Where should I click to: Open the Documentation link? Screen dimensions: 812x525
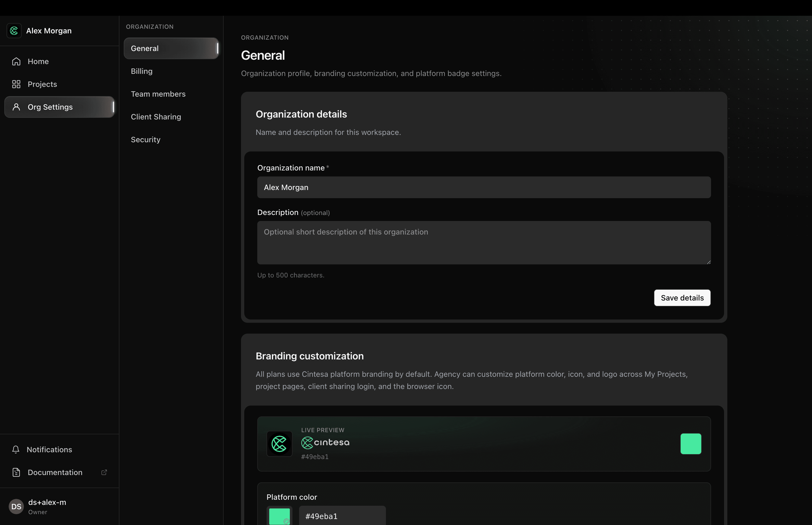click(x=59, y=473)
